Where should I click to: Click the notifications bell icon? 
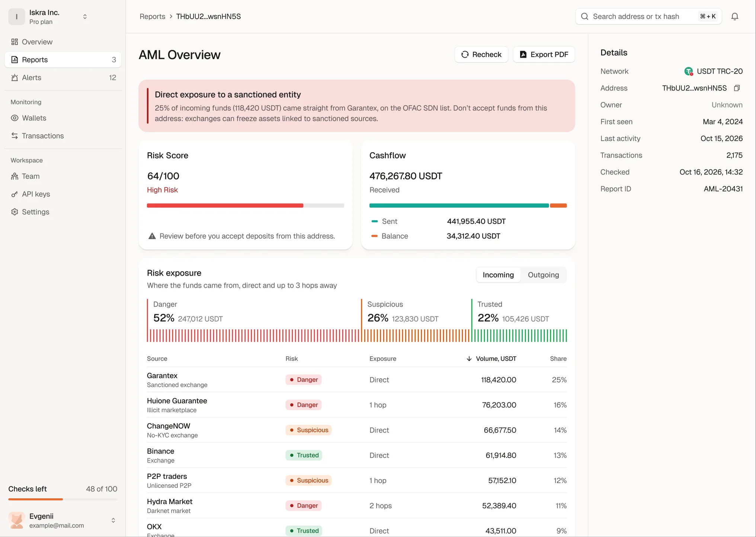pyautogui.click(x=735, y=16)
